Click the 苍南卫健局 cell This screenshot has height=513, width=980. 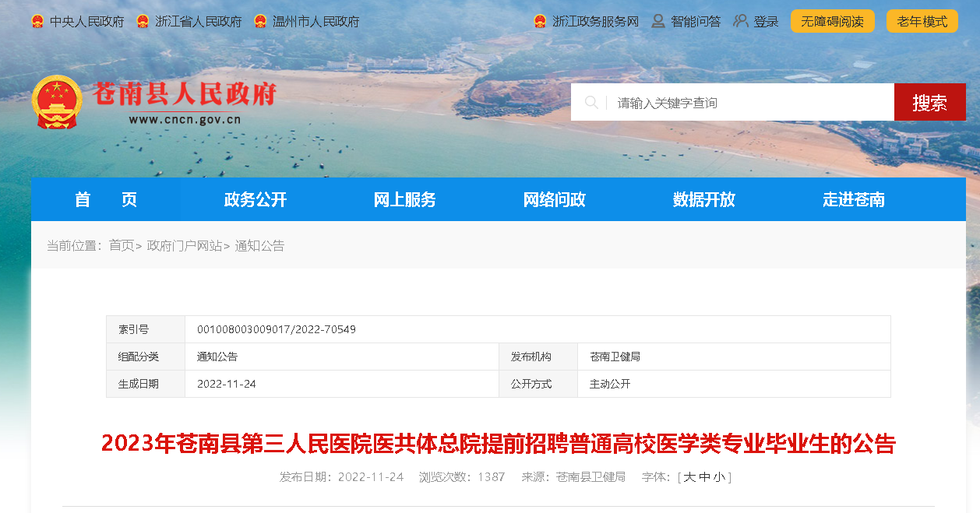[734, 357]
